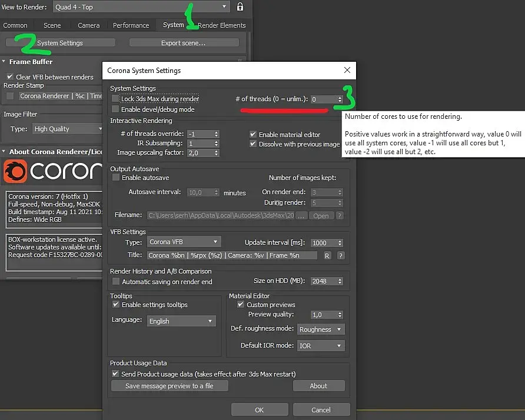Click the VFB Title text field

coord(232,255)
